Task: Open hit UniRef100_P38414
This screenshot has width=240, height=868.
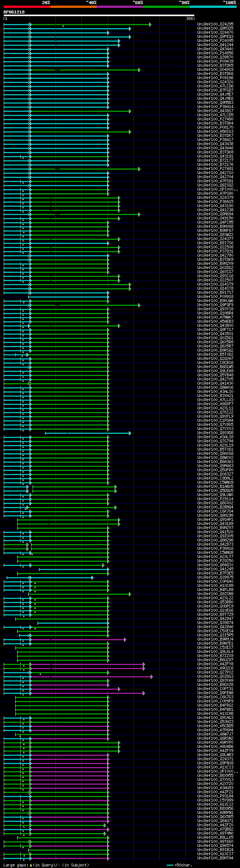Action: point(215,107)
